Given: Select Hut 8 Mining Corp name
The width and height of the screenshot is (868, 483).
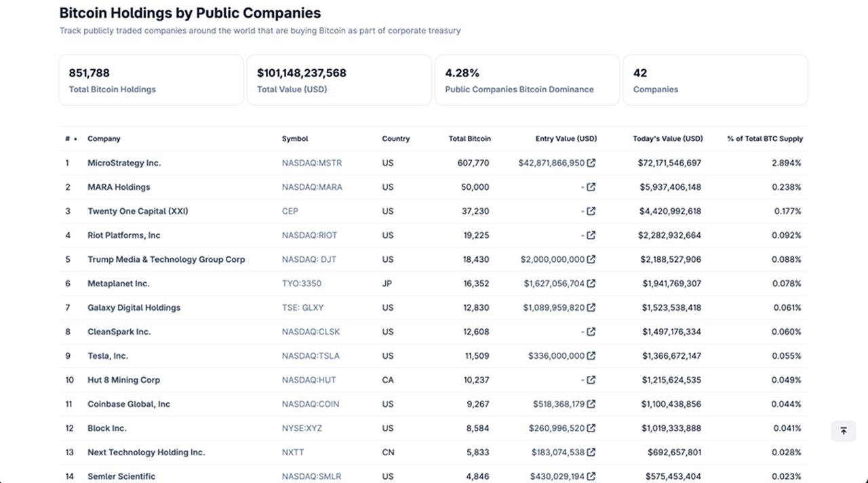Looking at the screenshot, I should coord(124,380).
